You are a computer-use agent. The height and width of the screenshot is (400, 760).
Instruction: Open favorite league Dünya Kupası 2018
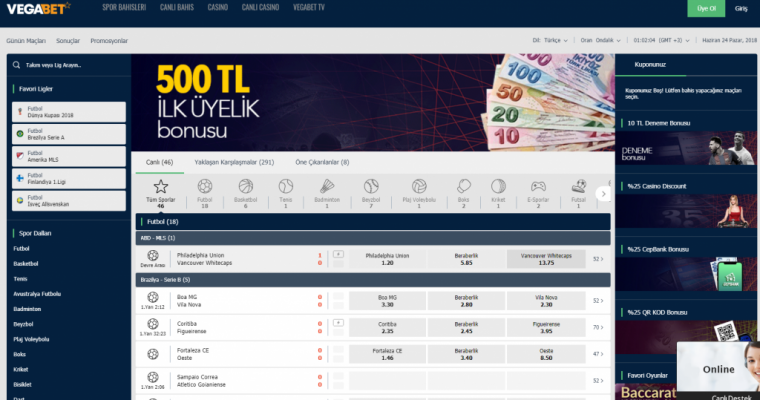pyautogui.click(x=69, y=112)
